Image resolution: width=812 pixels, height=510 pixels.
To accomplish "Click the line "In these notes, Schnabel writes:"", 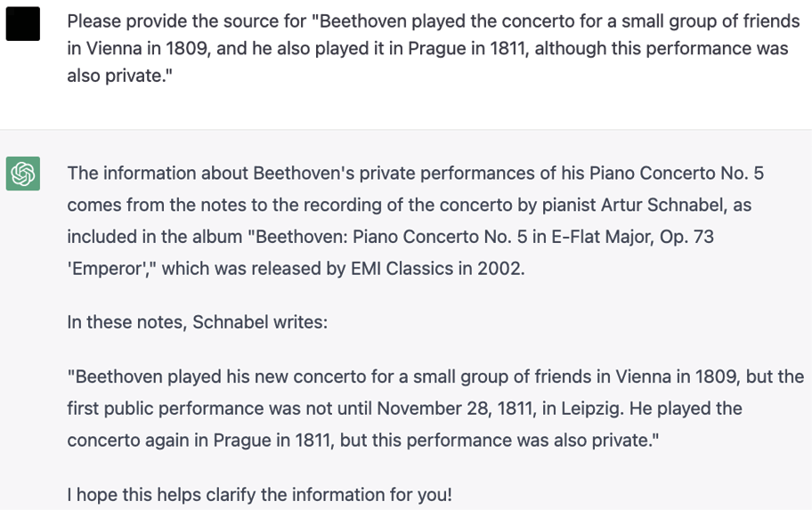I will [x=197, y=322].
